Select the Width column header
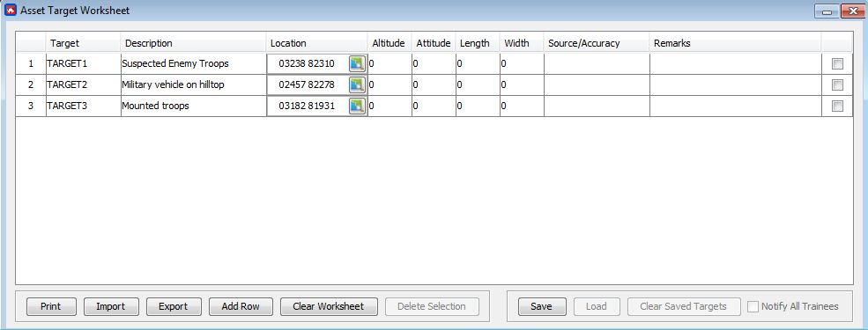Viewport: 868px width, 330px height. point(522,43)
